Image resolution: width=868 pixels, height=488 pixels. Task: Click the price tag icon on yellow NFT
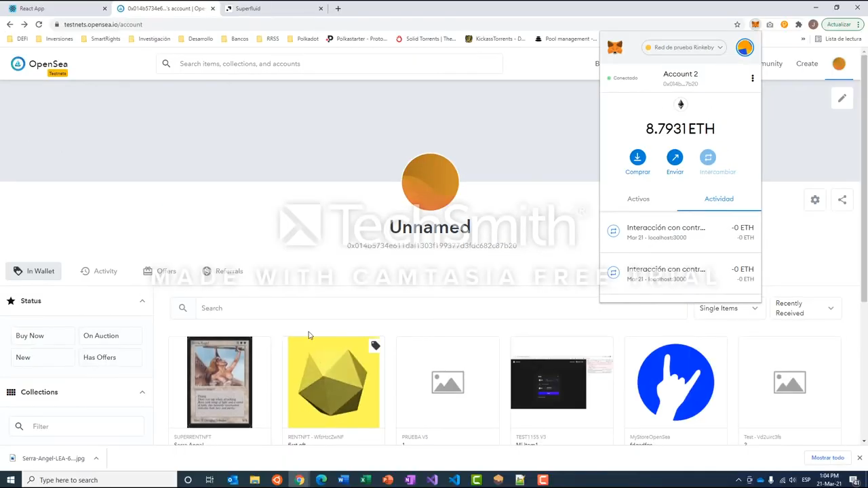tap(375, 346)
